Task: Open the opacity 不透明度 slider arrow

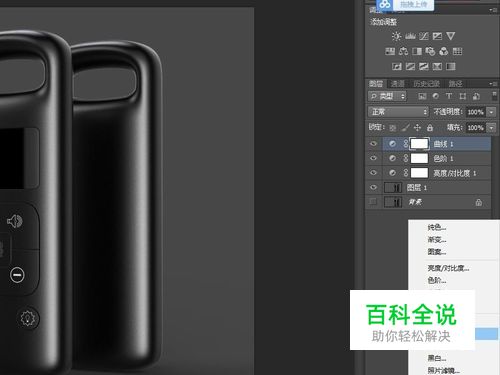Action: [491, 112]
